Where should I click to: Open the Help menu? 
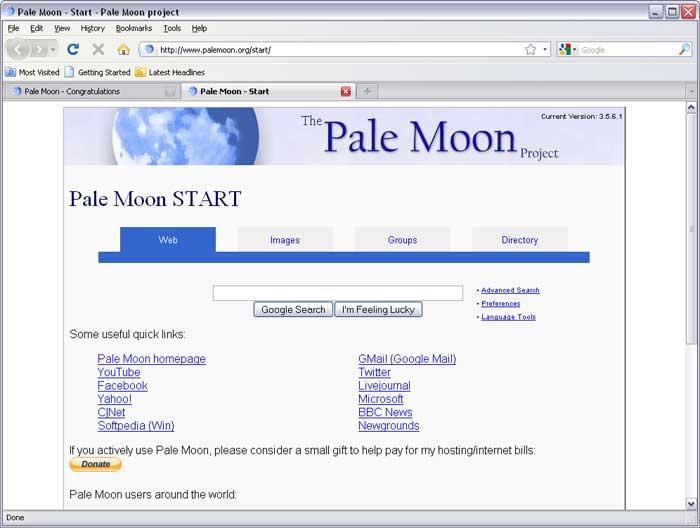199,28
